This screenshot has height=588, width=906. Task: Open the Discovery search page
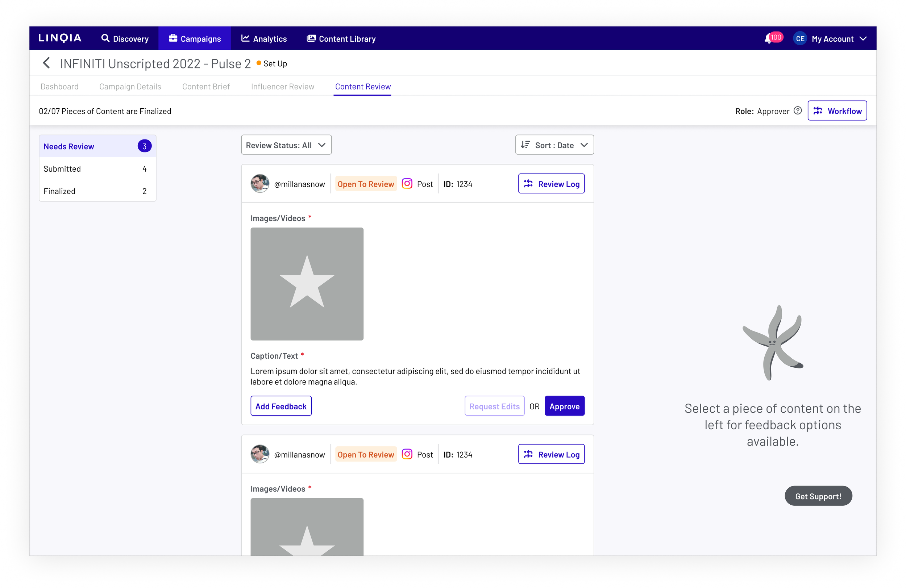125,38
